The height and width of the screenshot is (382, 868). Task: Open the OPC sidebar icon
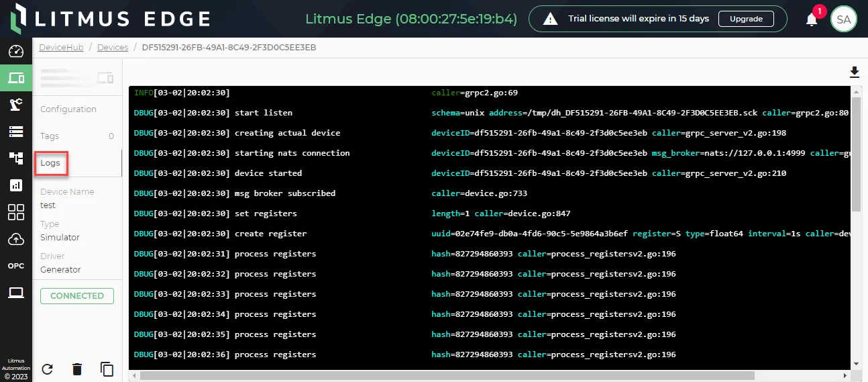[x=16, y=266]
